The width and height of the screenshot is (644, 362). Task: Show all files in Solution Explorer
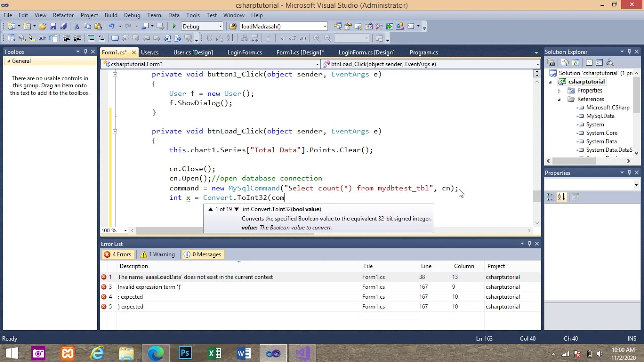565,63
